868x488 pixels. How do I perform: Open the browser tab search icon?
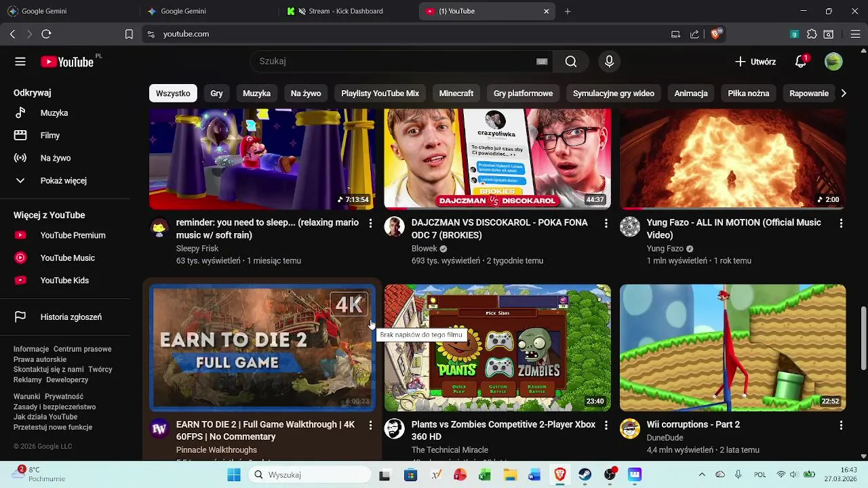829,34
